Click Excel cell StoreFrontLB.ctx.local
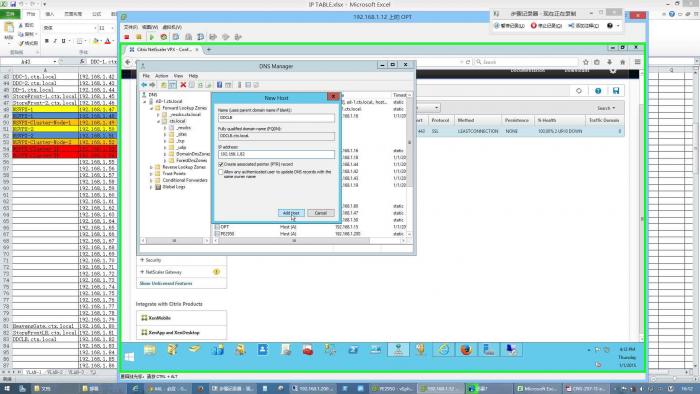Screen dimensions: 700x394 pos(45,332)
